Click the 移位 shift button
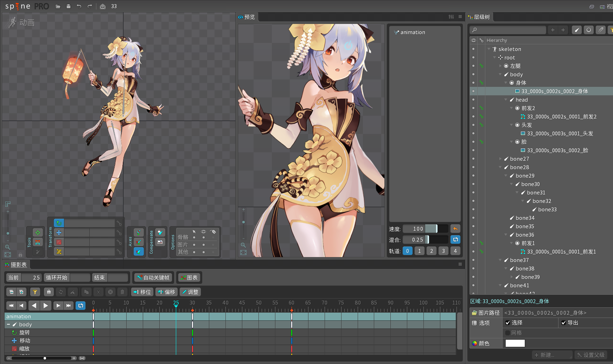This screenshot has height=364, width=613. click(x=142, y=292)
